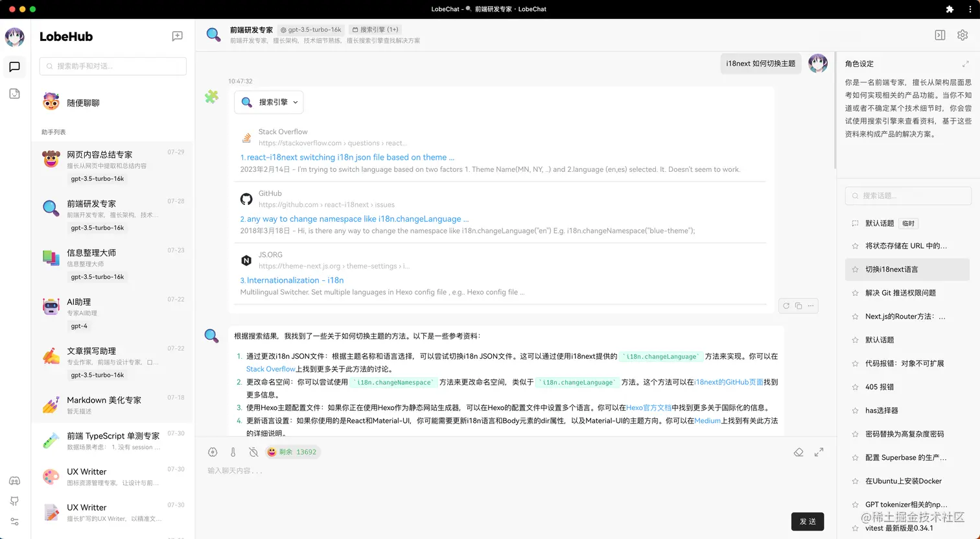980x539 pixels.
Task: Toggle the history timer-off icon
Action: click(x=253, y=452)
